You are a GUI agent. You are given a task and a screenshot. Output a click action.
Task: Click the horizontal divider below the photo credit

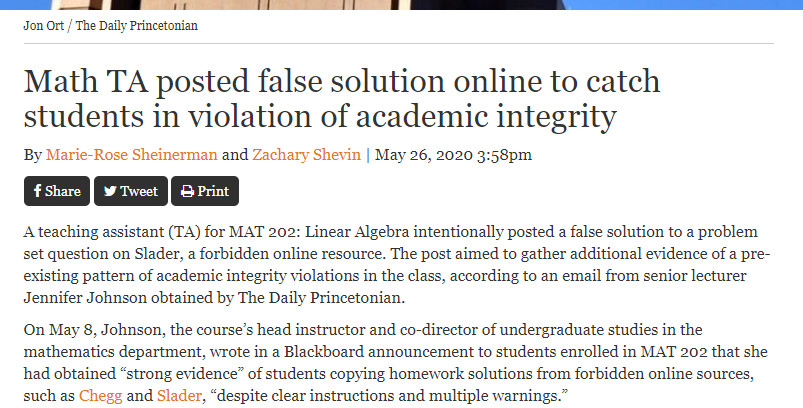[398, 43]
